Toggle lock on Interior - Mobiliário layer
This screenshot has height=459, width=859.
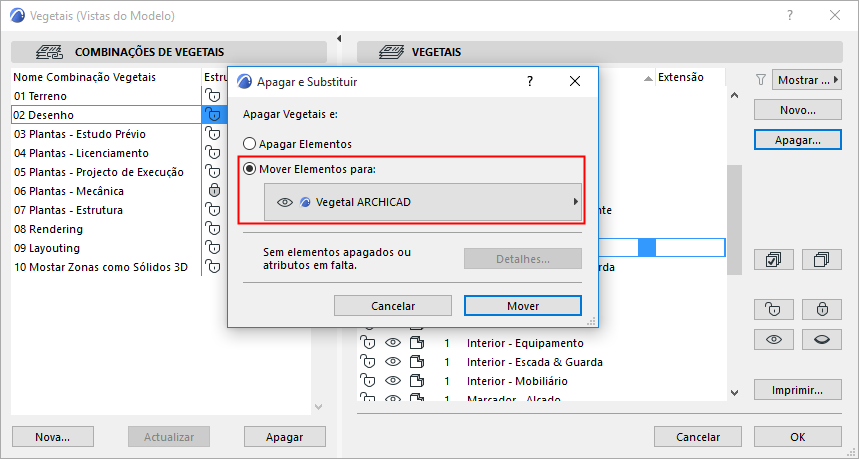(x=368, y=381)
